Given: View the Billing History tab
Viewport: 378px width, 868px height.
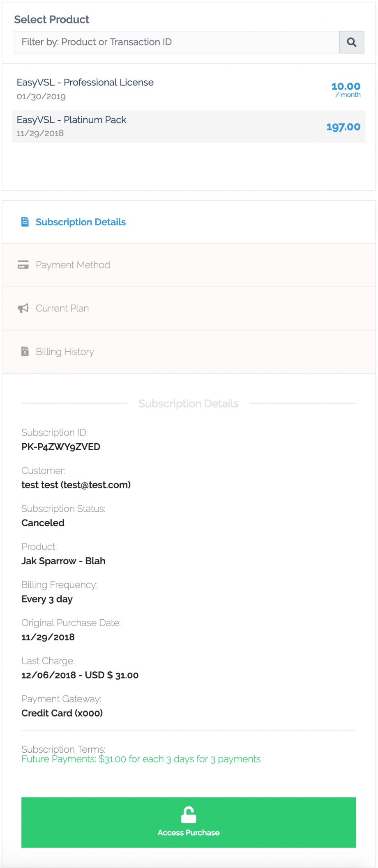Looking at the screenshot, I should [65, 352].
